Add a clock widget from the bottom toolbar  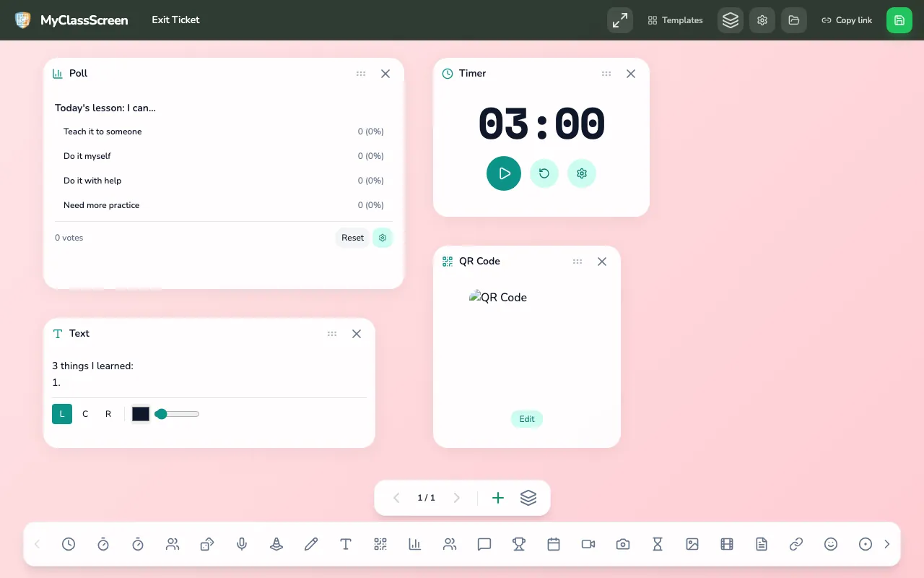tap(69, 544)
